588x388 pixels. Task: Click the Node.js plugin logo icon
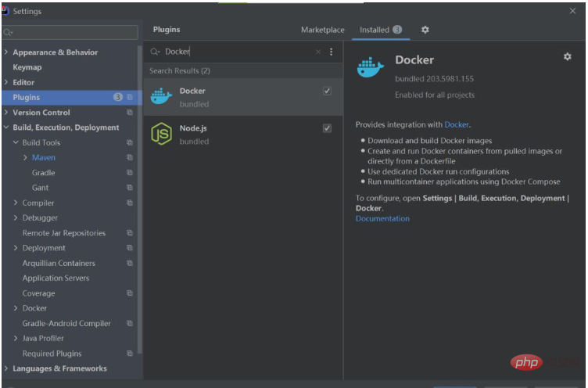[x=161, y=134]
